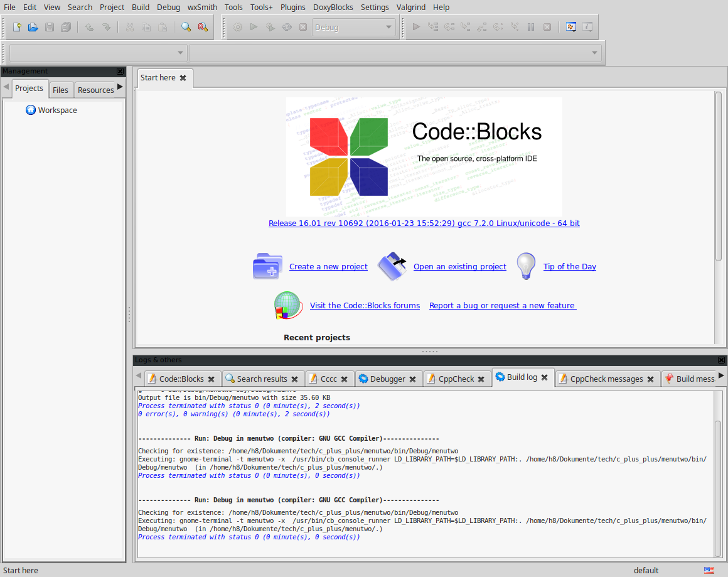Close the Build log tab
728x577 pixels.
[x=545, y=377]
